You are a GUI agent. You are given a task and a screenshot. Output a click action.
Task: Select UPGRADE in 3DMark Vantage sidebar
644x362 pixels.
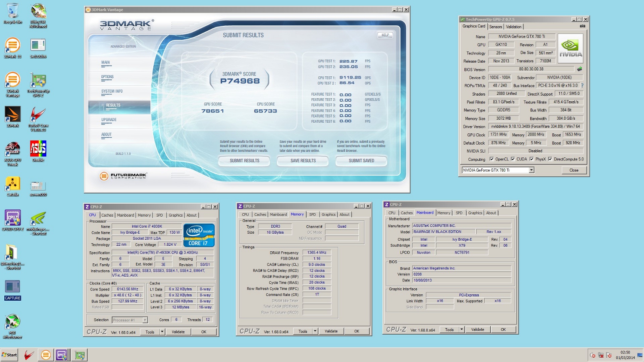tap(109, 120)
